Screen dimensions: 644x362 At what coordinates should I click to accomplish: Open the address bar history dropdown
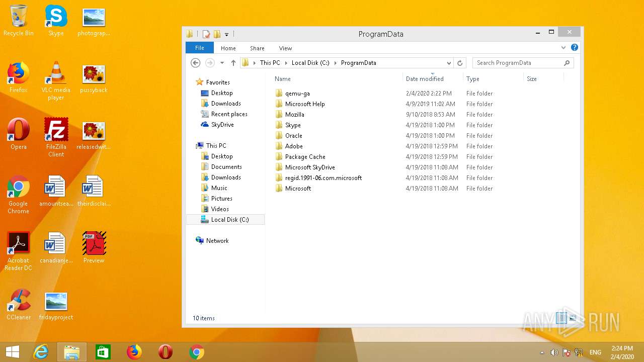(x=449, y=63)
